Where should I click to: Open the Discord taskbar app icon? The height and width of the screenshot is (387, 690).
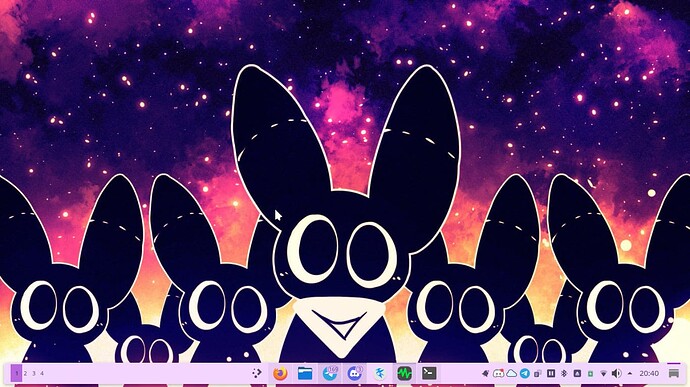pos(355,373)
